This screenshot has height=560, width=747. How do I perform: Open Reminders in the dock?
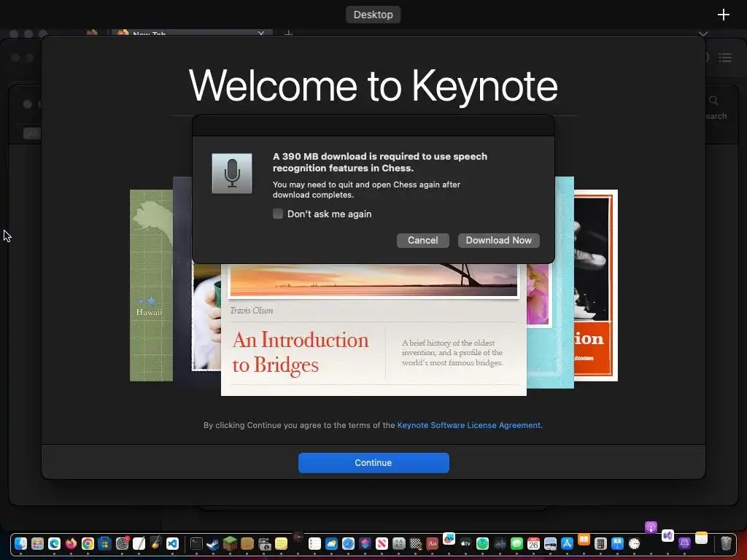[x=314, y=543]
